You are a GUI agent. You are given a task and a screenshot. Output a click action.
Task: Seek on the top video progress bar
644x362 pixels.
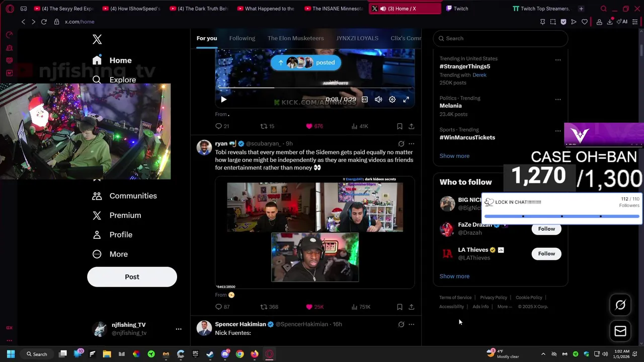(x=315, y=87)
